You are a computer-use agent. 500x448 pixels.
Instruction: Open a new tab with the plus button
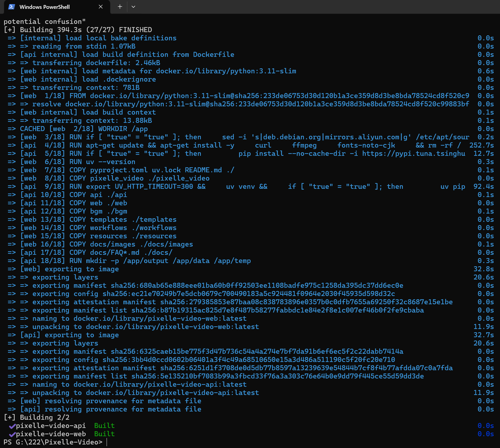click(120, 7)
